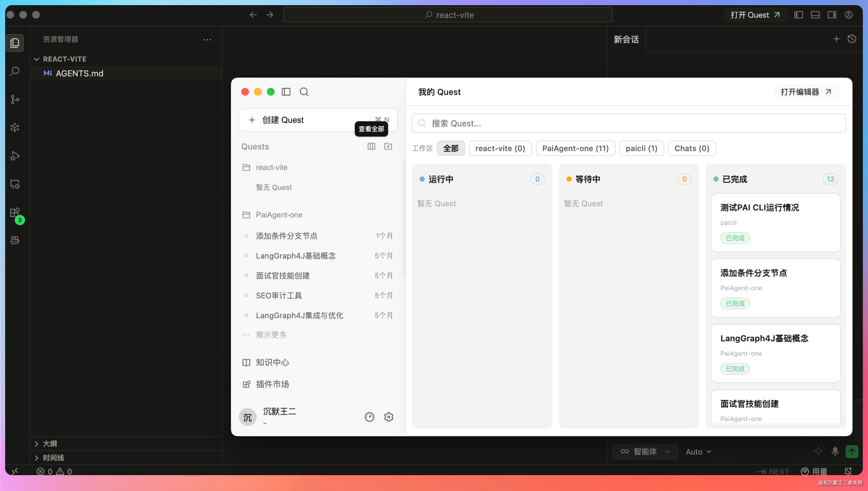Image resolution: width=868 pixels, height=491 pixels.
Task: Open the settings gear in Quest sidebar
Action: 389,417
